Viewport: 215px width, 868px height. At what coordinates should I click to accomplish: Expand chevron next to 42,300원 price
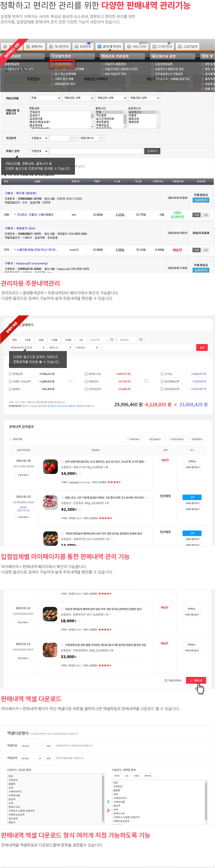pyautogui.click(x=80, y=509)
